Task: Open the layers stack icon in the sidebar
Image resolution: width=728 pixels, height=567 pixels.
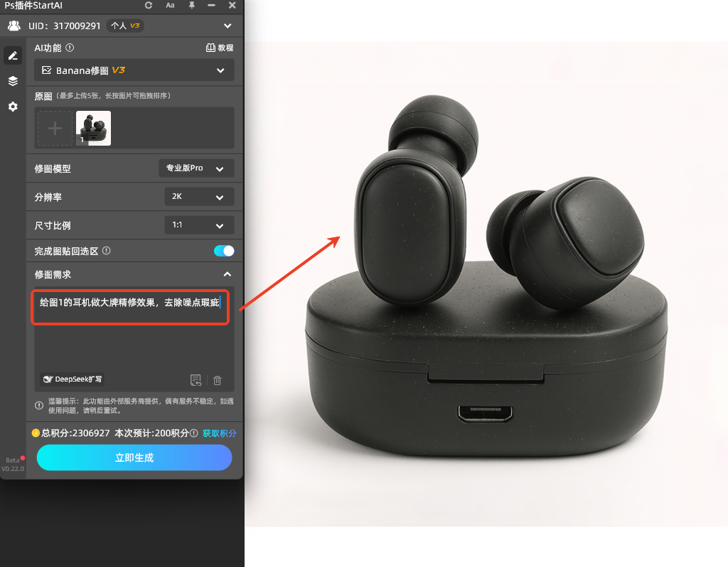Action: tap(13, 81)
